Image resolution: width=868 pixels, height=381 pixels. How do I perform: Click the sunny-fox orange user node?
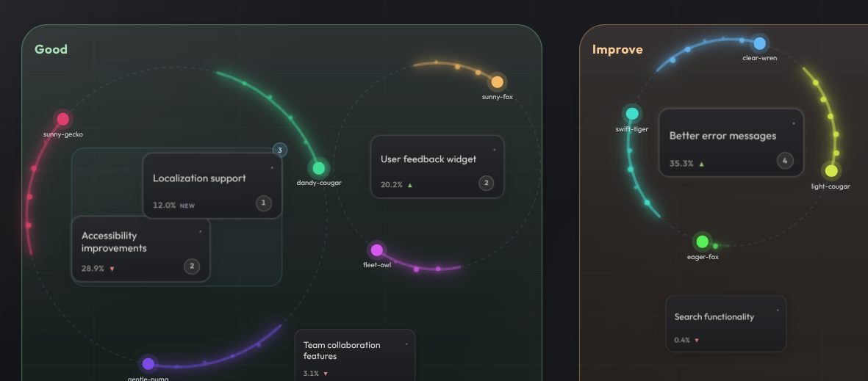[x=497, y=82]
